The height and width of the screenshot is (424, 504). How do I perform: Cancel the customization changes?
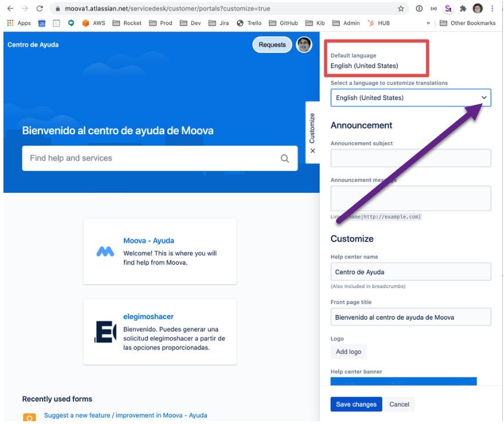399,404
